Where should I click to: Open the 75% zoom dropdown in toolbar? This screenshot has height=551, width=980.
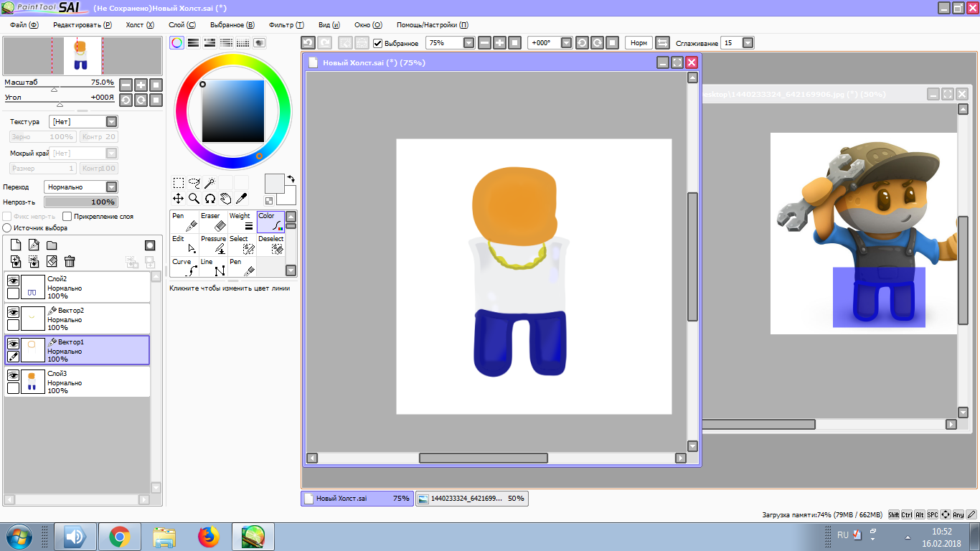(x=469, y=43)
